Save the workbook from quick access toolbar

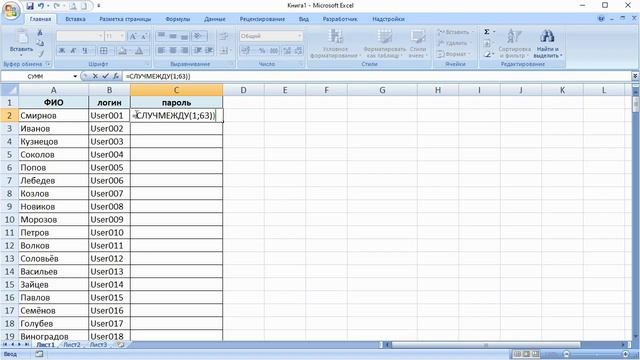click(x=30, y=6)
